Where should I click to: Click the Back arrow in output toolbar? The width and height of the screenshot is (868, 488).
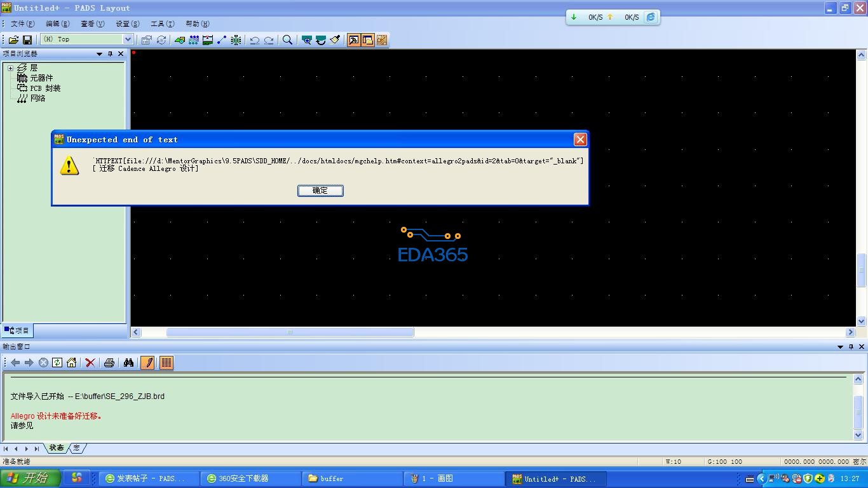pyautogui.click(x=15, y=363)
